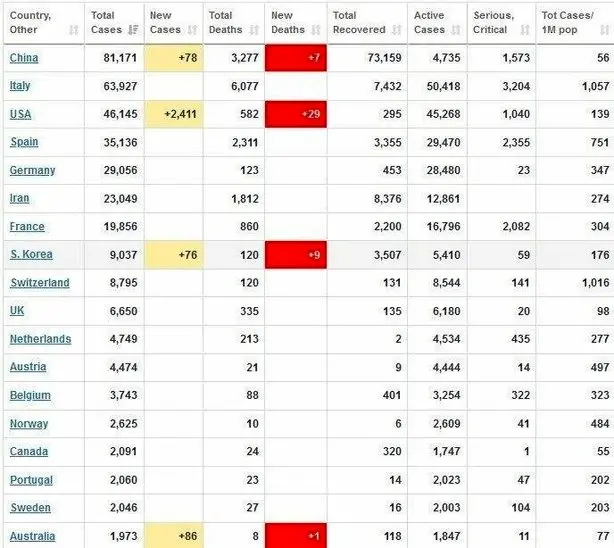Click the sort icon in Total Recovered header
The height and width of the screenshot is (548, 614).
(x=396, y=31)
